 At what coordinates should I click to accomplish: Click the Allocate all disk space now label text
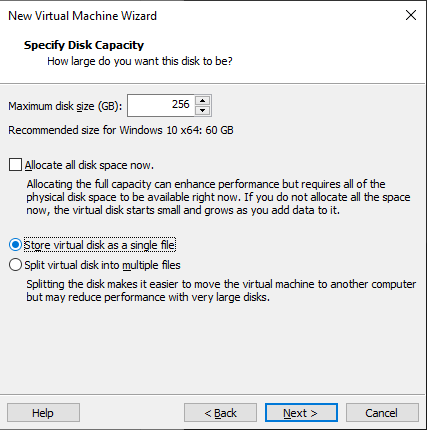click(x=89, y=165)
